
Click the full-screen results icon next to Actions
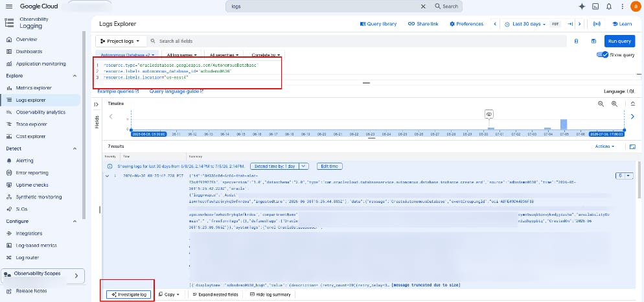tap(632, 146)
